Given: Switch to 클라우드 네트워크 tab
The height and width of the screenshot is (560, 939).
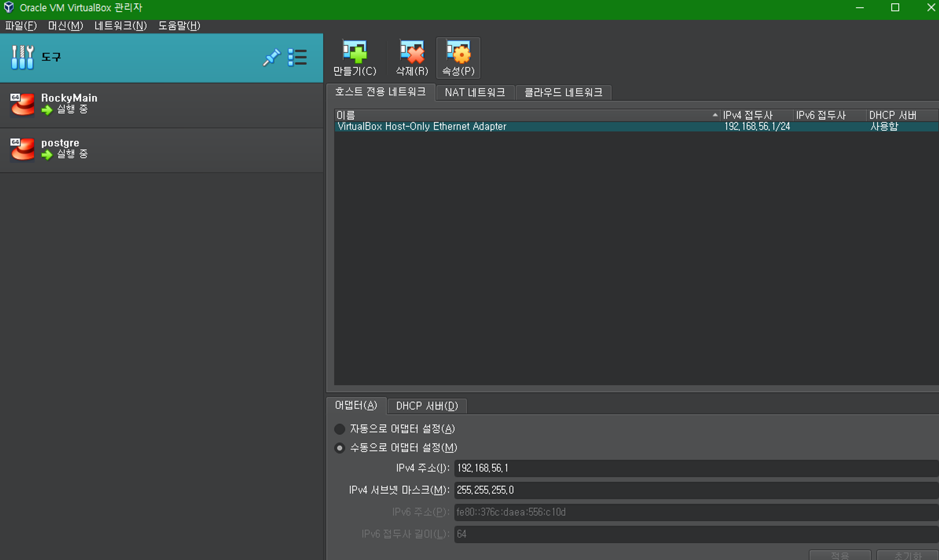Looking at the screenshot, I should [x=563, y=92].
